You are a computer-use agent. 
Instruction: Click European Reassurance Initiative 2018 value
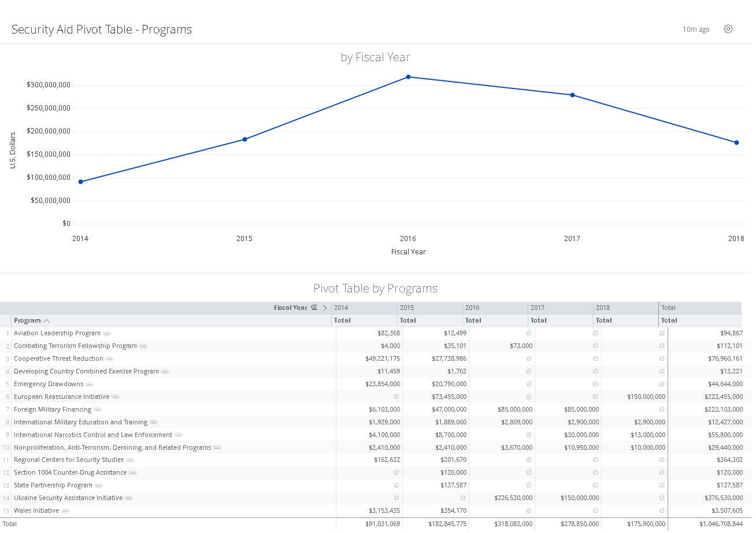(x=646, y=397)
